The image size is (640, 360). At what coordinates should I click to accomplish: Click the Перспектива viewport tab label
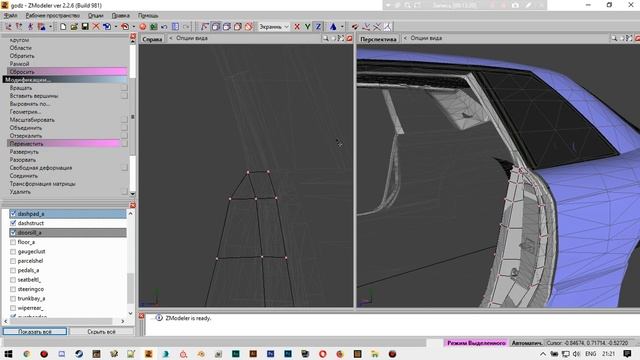(x=378, y=39)
